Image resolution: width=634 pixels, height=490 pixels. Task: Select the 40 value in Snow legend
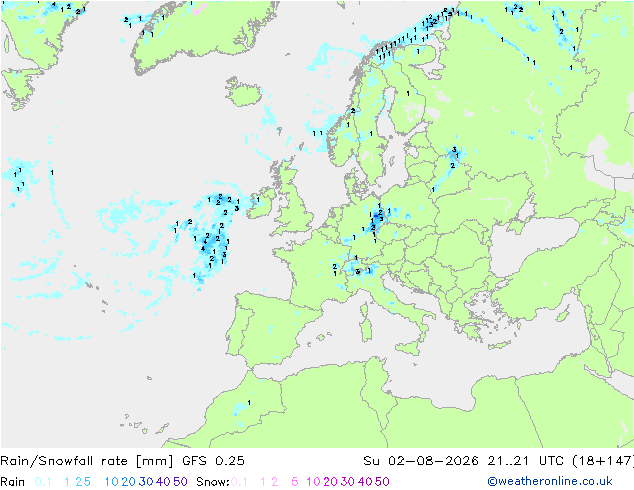[x=365, y=482]
